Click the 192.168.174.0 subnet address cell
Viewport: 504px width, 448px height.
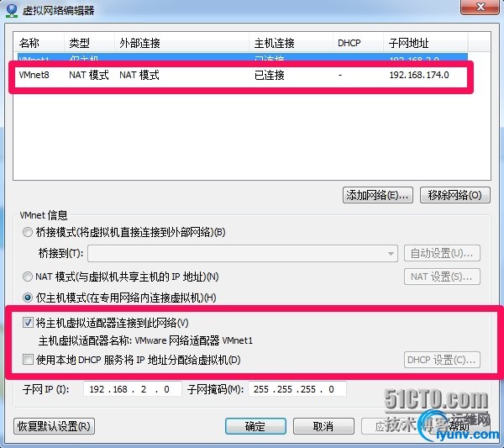click(419, 76)
